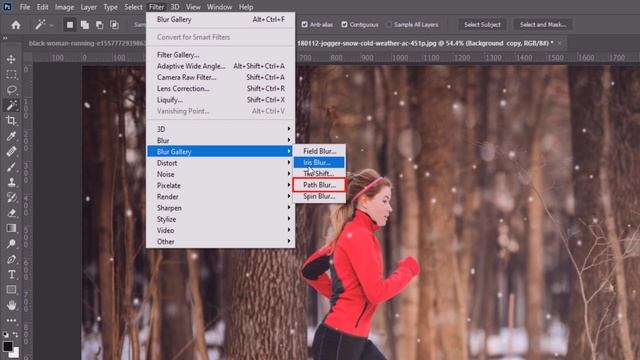Expand the Pixelate submenu
The width and height of the screenshot is (640, 360).
pyautogui.click(x=220, y=185)
